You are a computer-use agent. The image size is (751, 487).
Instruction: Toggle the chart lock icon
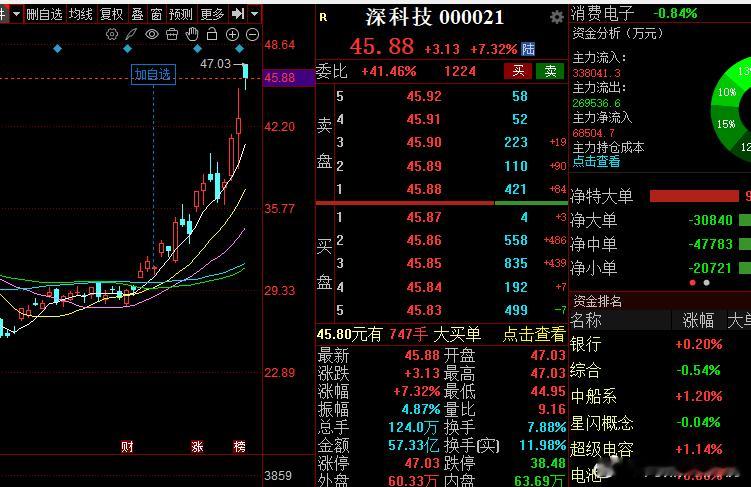212,34
